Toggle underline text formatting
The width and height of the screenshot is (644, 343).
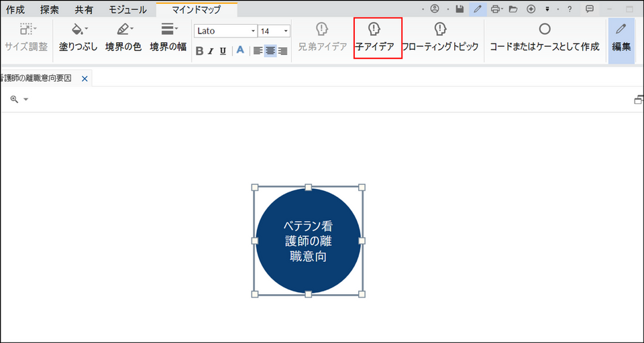223,51
